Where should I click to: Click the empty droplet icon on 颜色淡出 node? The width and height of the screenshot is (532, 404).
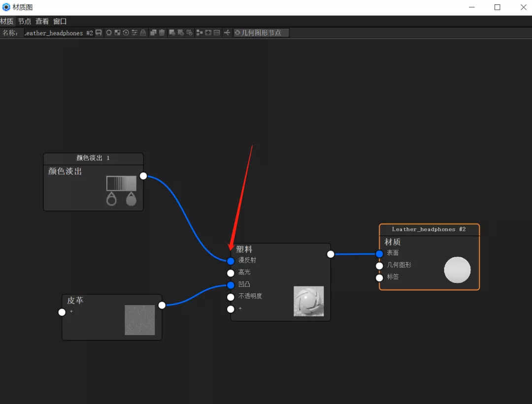111,199
